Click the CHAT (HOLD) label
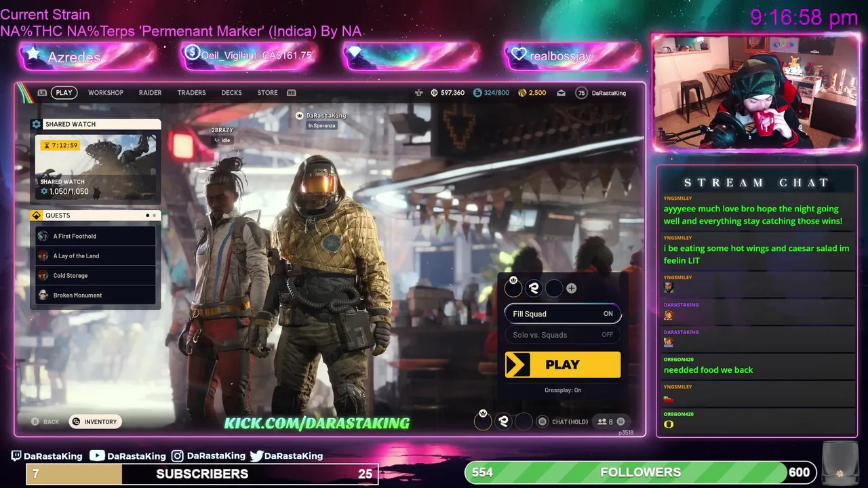The width and height of the screenshot is (868, 488). point(570,422)
